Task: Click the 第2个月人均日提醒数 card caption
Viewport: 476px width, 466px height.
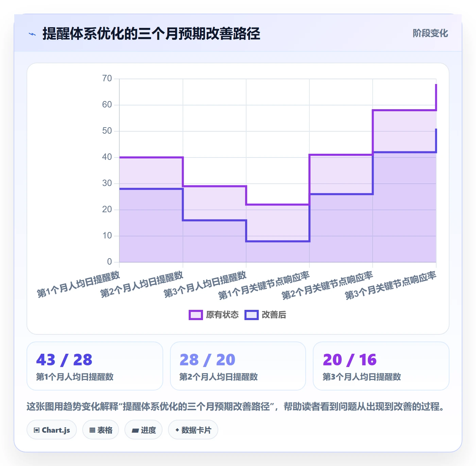Action: pyautogui.click(x=219, y=377)
